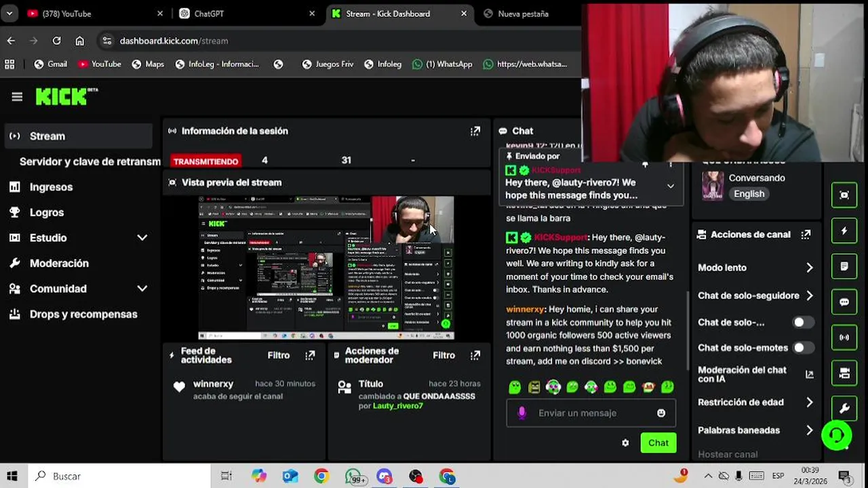Click the green headset support bubble

pyautogui.click(x=837, y=435)
